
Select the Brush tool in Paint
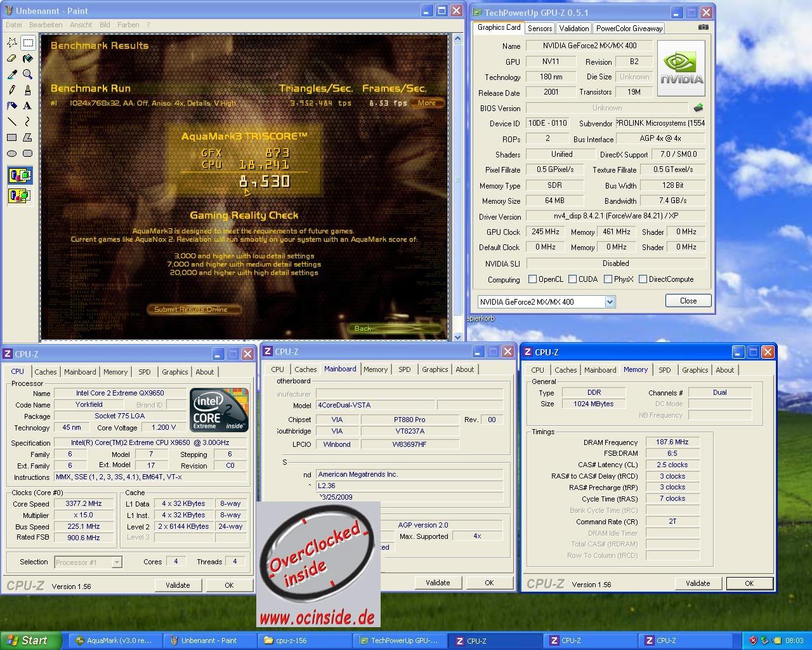coord(28,90)
